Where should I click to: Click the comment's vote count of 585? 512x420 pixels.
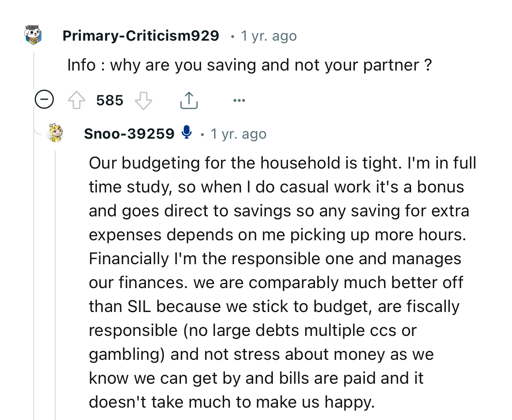(109, 100)
